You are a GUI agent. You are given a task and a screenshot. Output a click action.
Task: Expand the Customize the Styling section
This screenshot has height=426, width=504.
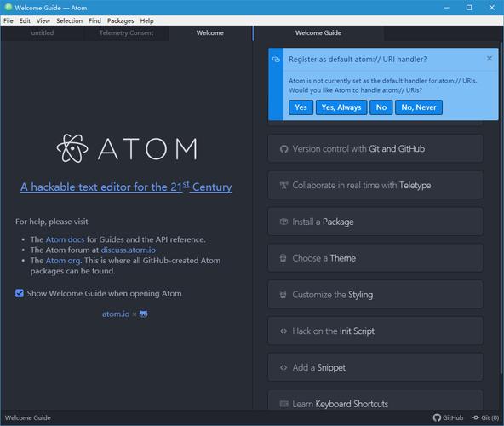pos(375,295)
